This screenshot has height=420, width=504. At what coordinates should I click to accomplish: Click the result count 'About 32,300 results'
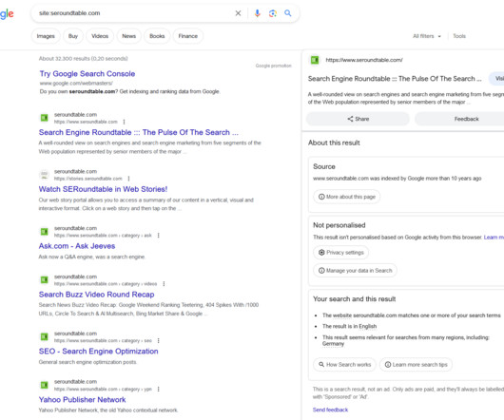(x=84, y=59)
